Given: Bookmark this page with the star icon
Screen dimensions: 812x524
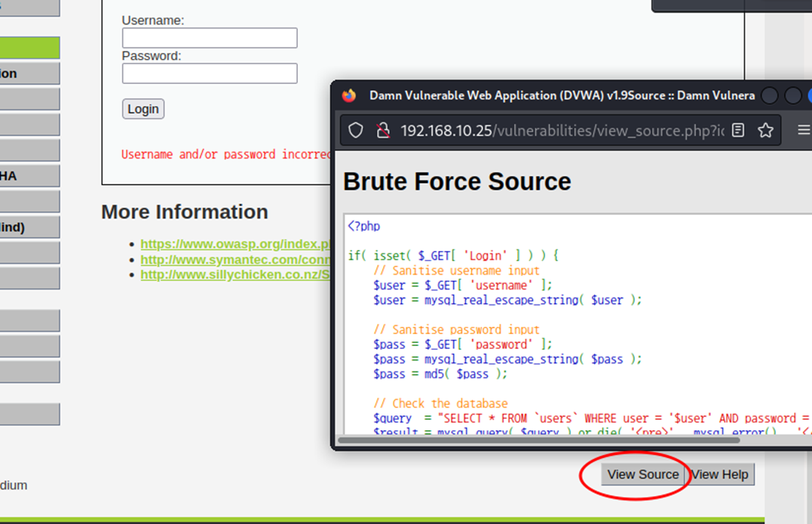Looking at the screenshot, I should pos(765,130).
